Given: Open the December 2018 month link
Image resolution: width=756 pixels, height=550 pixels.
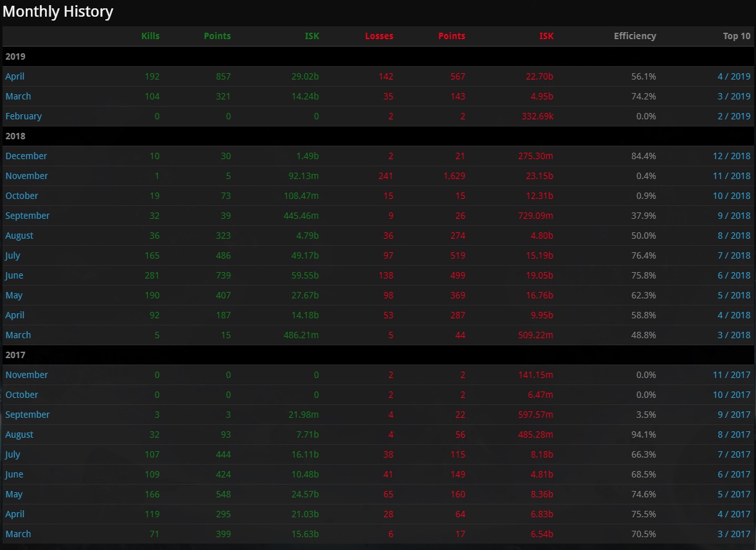Looking at the screenshot, I should coord(26,156).
